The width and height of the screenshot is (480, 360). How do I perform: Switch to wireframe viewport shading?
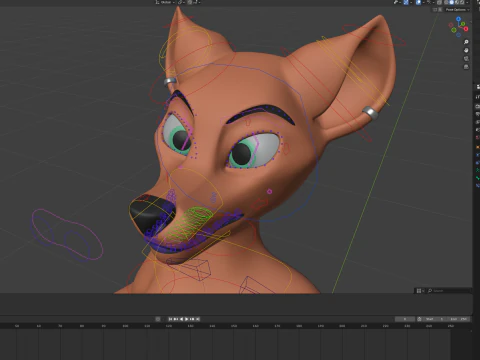click(446, 2)
